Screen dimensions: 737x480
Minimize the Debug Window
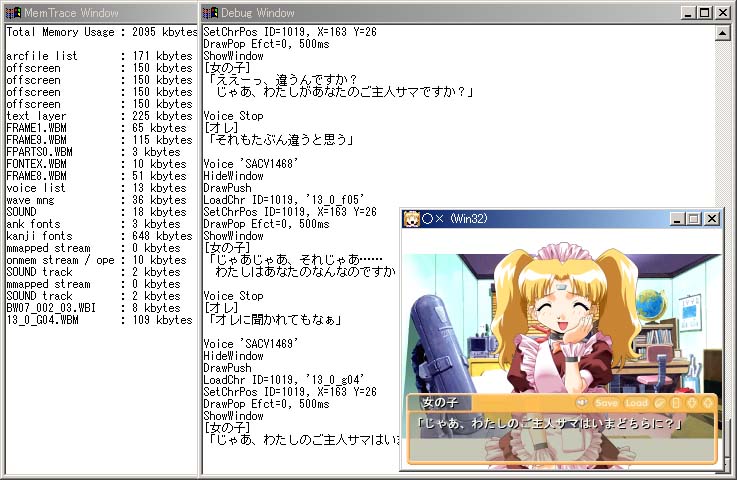(x=688, y=13)
